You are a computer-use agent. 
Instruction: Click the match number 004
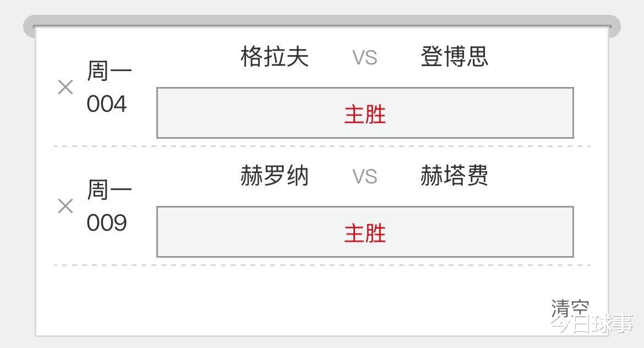(x=107, y=104)
